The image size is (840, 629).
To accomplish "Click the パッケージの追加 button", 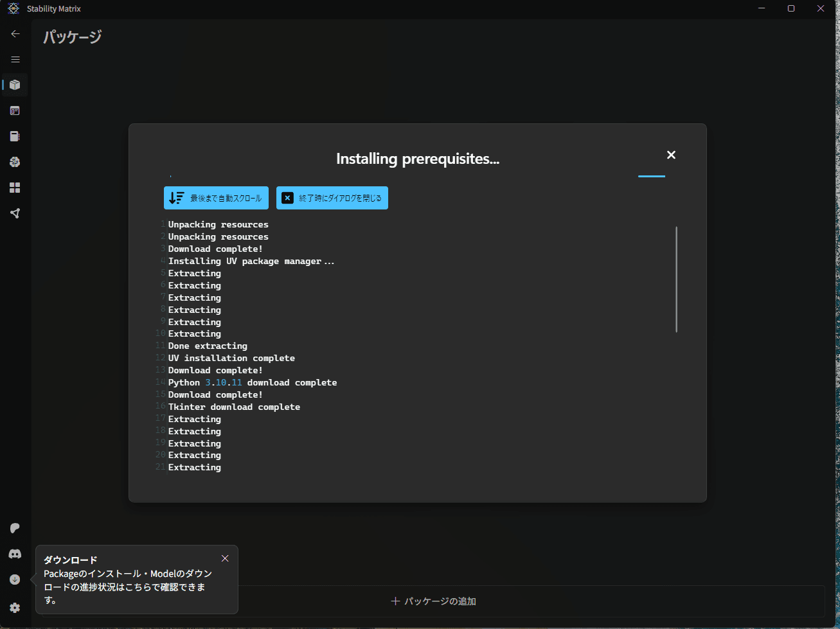I will [434, 601].
